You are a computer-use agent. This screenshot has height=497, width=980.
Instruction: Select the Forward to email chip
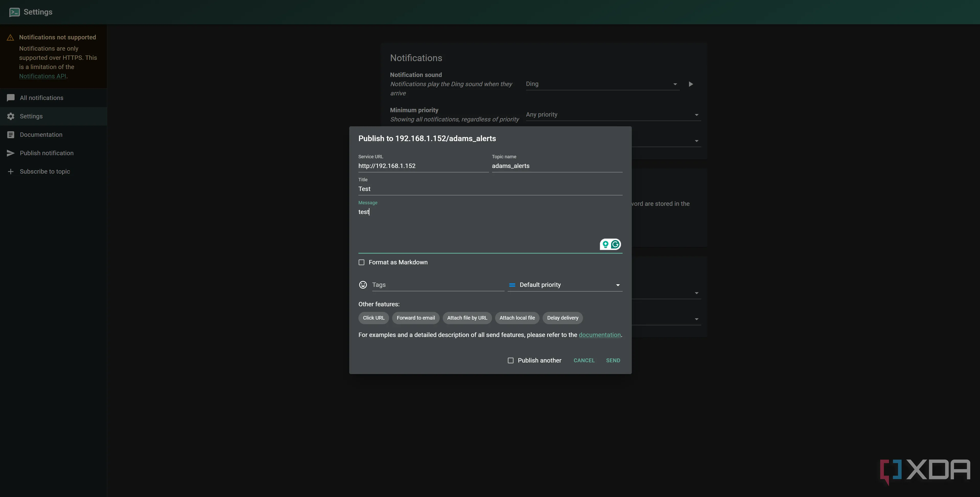coord(415,318)
